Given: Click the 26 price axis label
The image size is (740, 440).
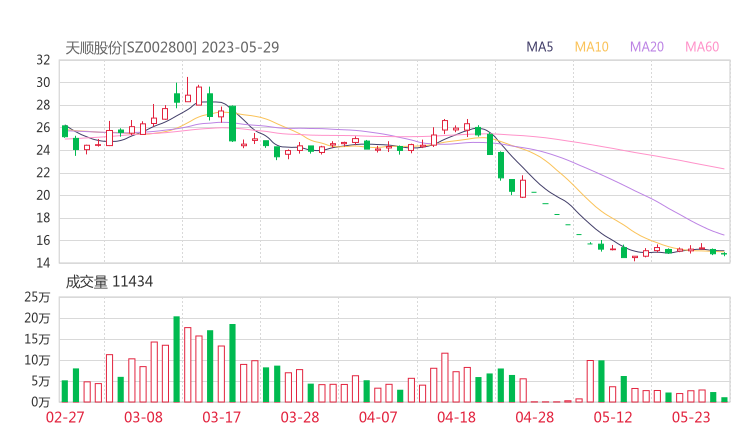Looking at the screenshot, I should [43, 127].
